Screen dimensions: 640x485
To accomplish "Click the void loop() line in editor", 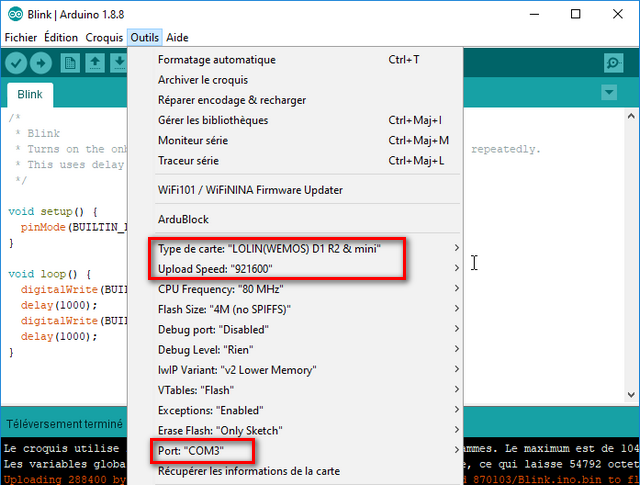I will tap(49, 274).
